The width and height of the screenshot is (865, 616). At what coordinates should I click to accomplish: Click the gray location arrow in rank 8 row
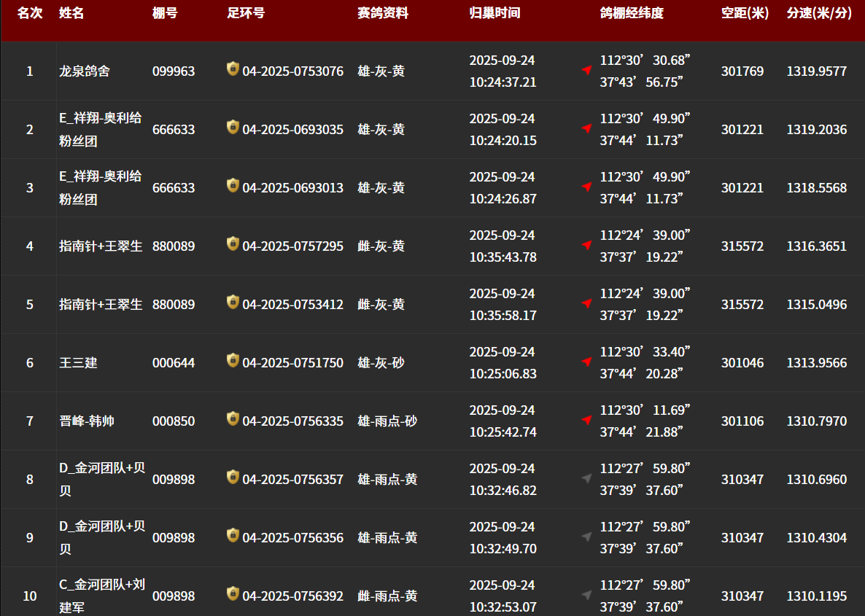pyautogui.click(x=586, y=478)
